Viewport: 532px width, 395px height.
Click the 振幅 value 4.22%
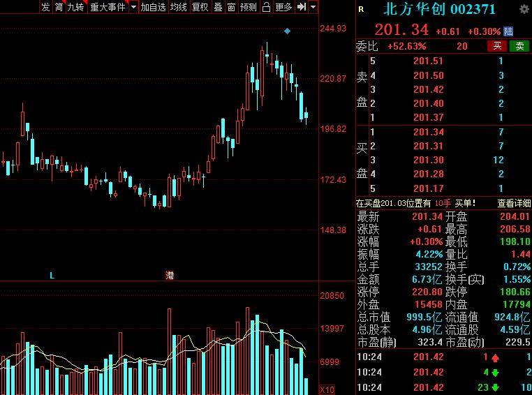point(429,254)
